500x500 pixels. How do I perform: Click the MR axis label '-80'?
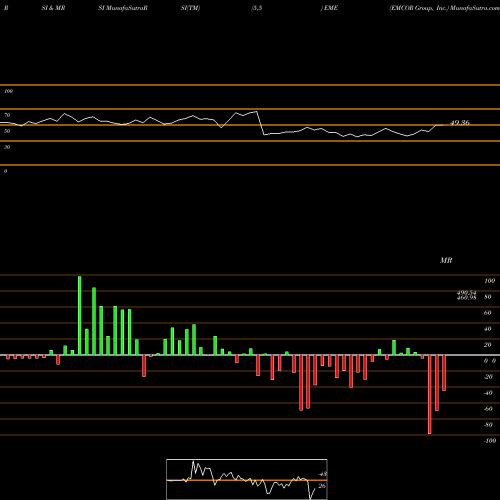pyautogui.click(x=488, y=425)
